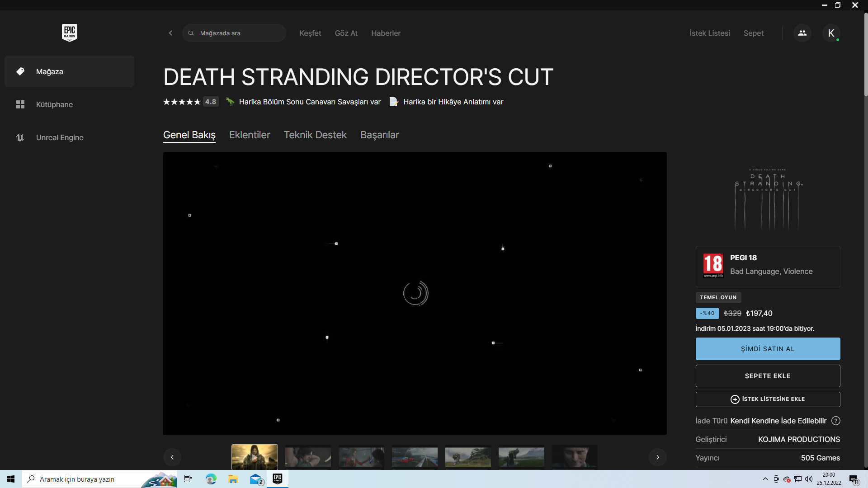Viewport: 868px width, 488px height.
Task: Open Sepet link
Action: pos(753,33)
